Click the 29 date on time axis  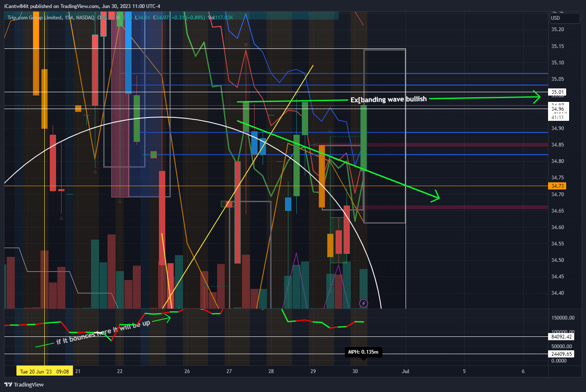[x=313, y=371]
